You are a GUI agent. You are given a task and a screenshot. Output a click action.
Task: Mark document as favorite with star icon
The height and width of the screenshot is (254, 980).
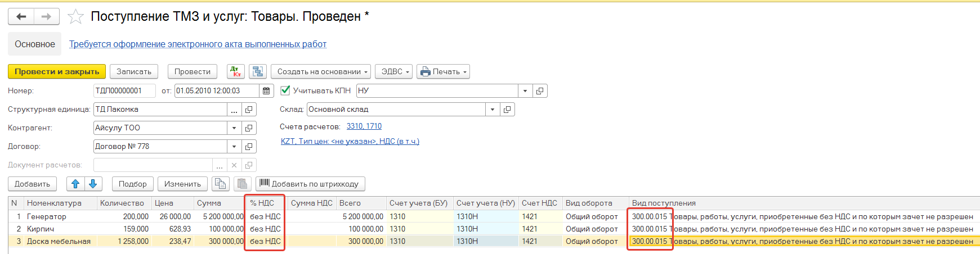point(75,17)
